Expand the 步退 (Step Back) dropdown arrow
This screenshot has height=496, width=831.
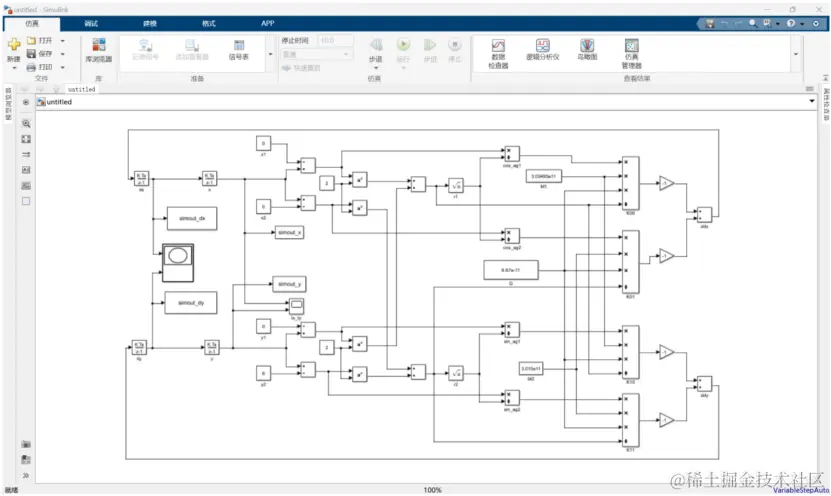(x=376, y=68)
